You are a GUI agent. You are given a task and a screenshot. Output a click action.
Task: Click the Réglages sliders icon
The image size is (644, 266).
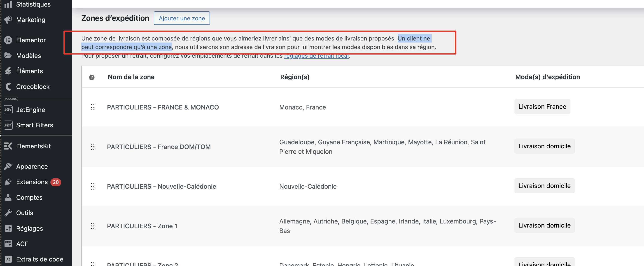tap(8, 228)
